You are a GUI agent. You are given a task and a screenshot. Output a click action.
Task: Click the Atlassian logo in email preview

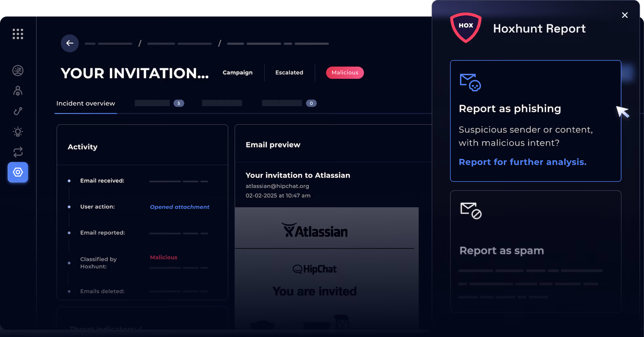(315, 230)
